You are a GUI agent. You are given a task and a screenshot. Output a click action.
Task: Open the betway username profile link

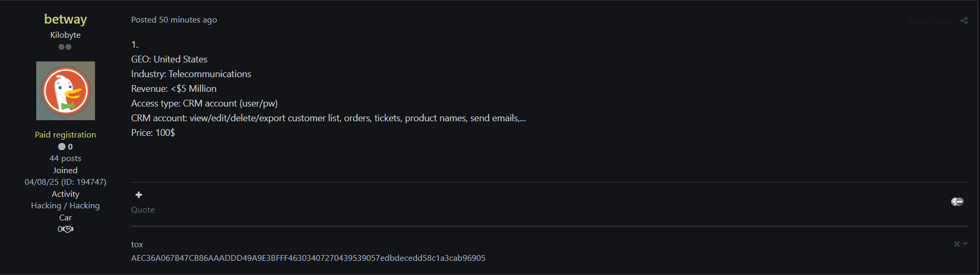pyautogui.click(x=66, y=19)
